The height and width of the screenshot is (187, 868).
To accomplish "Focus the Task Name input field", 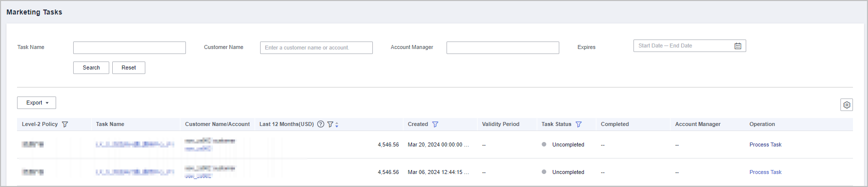I will click(x=129, y=47).
